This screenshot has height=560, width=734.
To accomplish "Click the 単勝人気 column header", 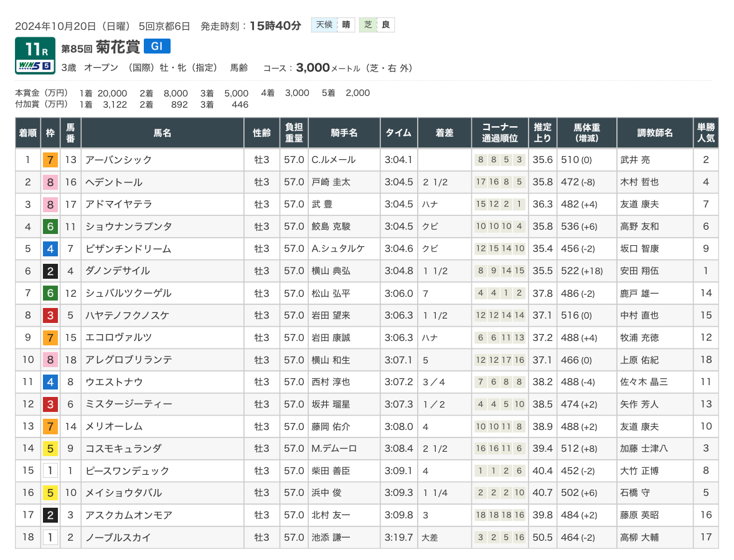I will (705, 133).
